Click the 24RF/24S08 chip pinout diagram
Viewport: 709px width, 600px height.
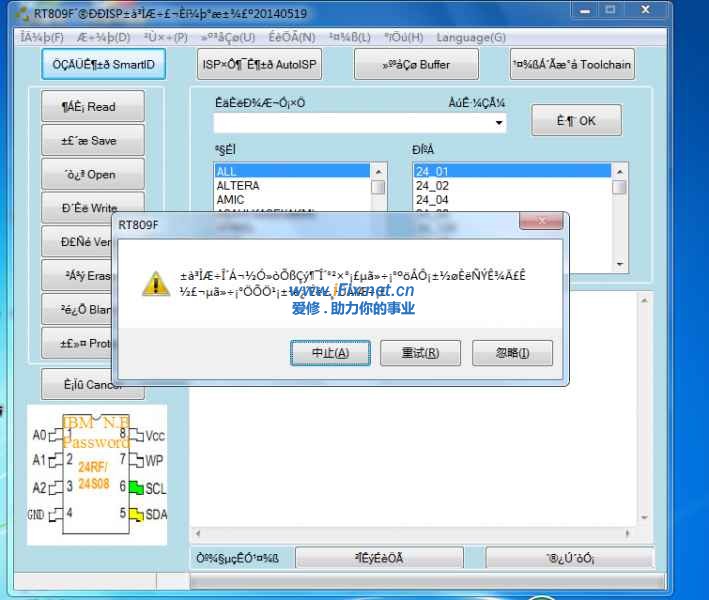pos(96,475)
